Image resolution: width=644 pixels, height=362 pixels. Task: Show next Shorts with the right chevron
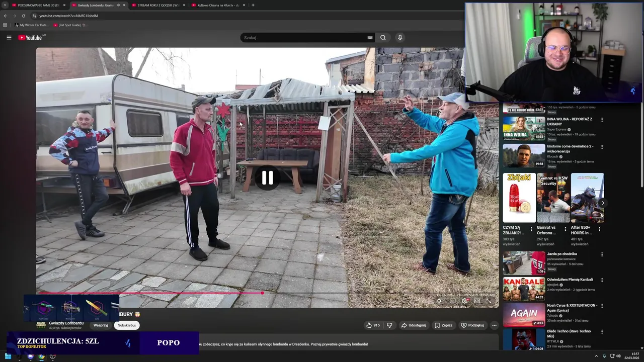(603, 203)
